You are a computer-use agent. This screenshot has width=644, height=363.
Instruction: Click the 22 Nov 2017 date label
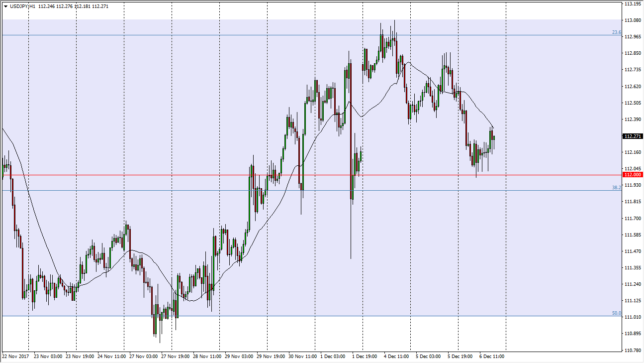point(15,357)
